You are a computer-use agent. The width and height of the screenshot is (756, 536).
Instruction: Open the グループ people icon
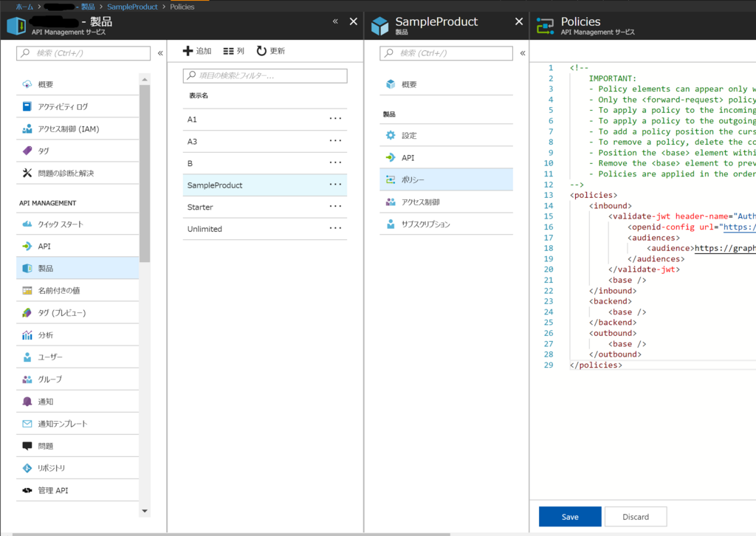click(27, 379)
